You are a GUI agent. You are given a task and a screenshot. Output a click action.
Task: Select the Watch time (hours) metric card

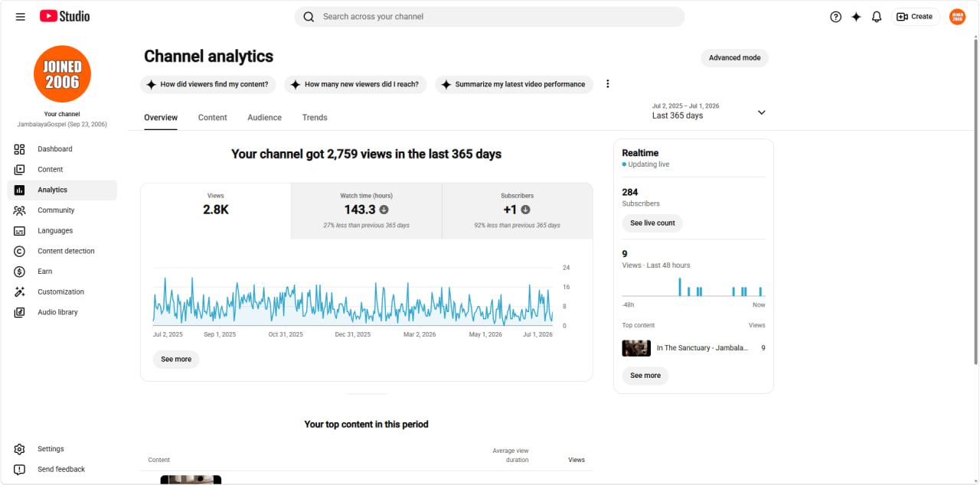tap(366, 211)
